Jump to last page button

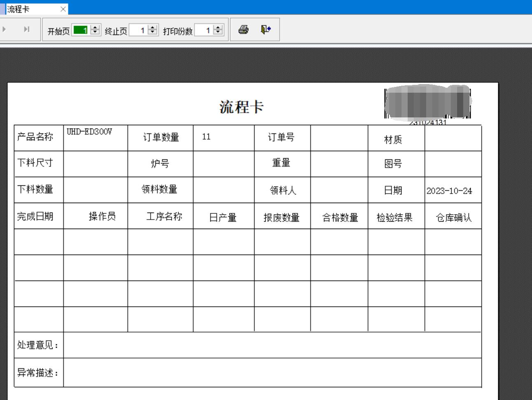[27, 29]
